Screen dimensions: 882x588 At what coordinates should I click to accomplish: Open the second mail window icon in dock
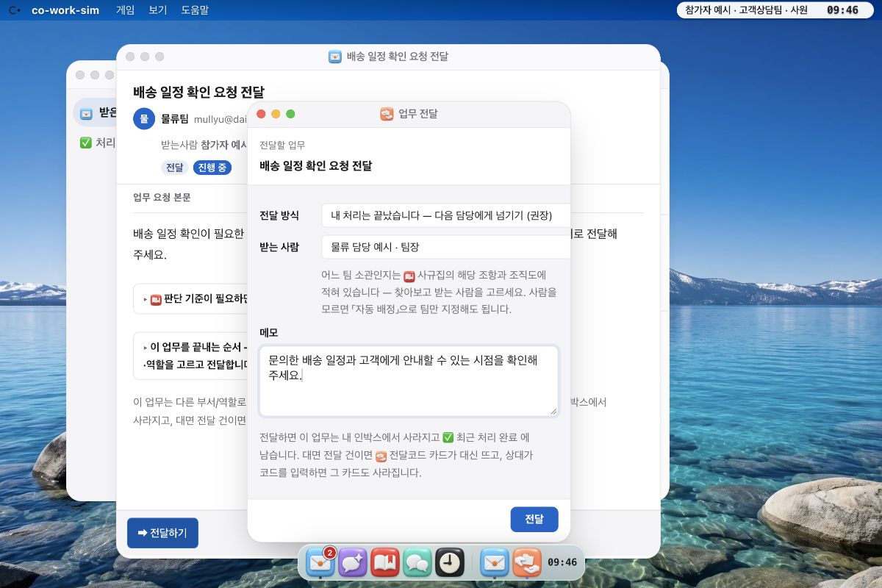[x=495, y=563]
